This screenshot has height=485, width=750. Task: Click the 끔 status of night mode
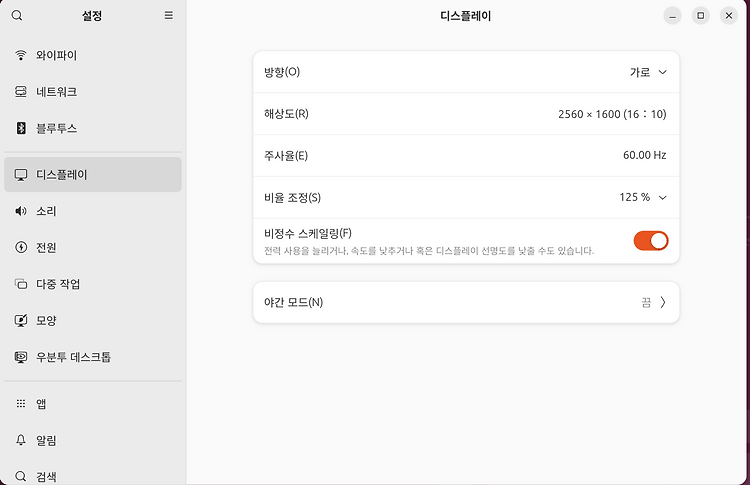pyautogui.click(x=646, y=302)
